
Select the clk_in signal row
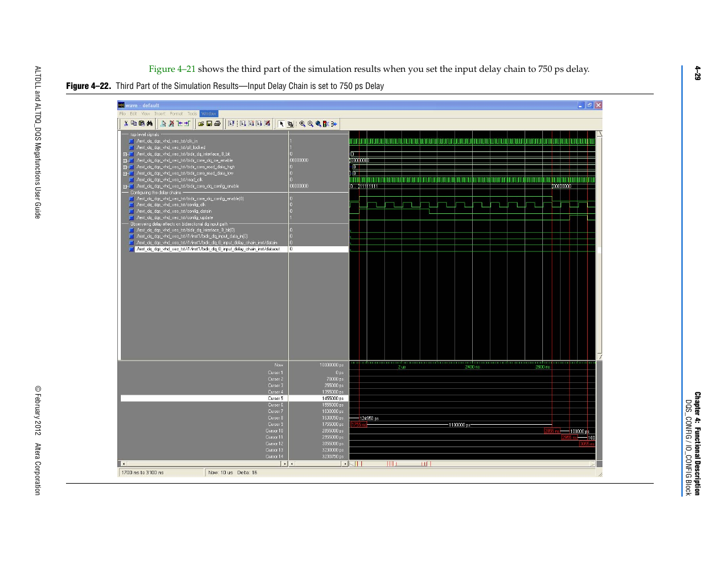pos(167,141)
